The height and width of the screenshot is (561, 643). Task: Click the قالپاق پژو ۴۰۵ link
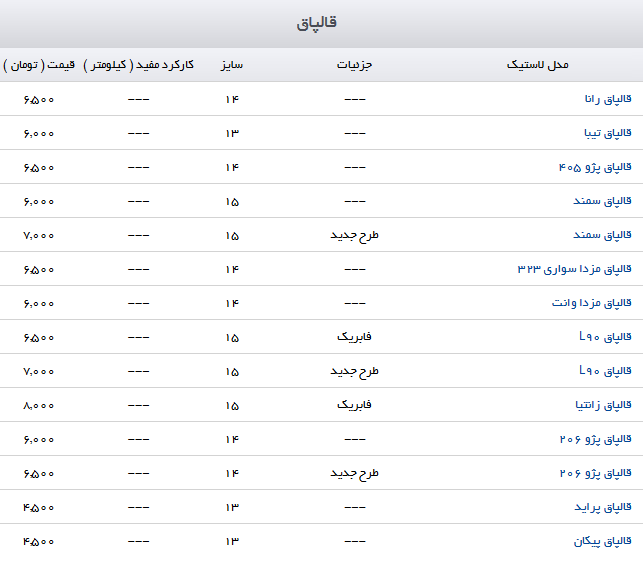coord(595,167)
